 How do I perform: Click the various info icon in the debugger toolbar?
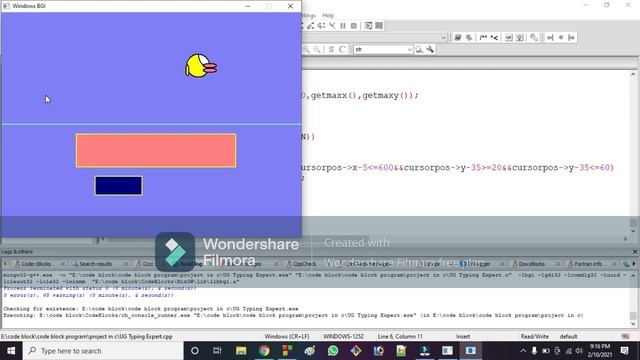click(379, 26)
